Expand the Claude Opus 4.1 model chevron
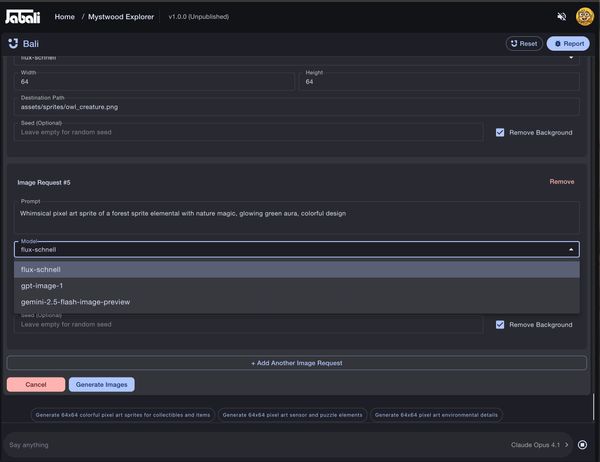 click(566, 444)
